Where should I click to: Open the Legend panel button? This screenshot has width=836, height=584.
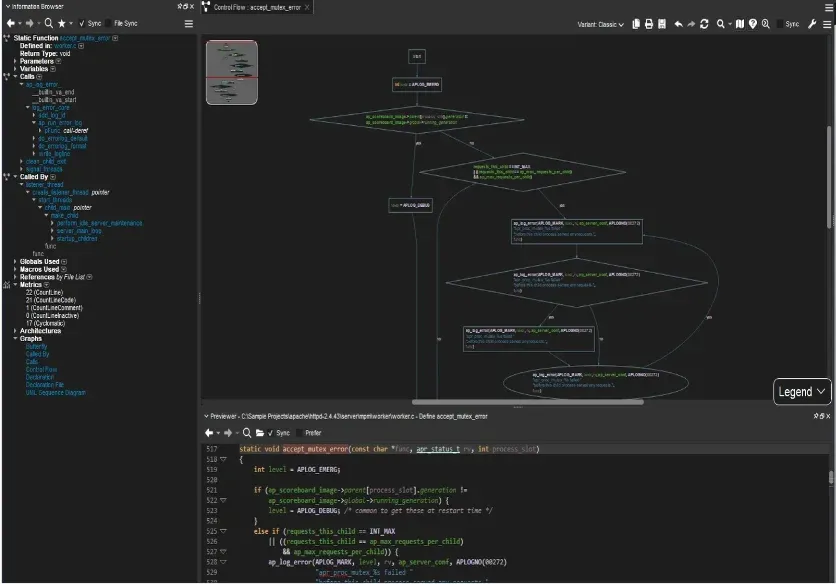[x=801, y=392]
